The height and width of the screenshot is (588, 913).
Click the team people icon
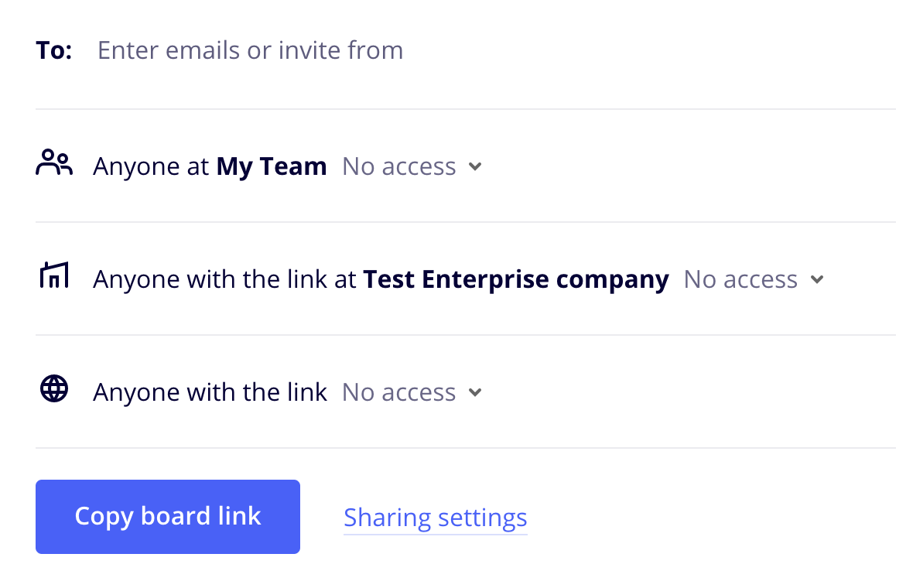(x=54, y=162)
